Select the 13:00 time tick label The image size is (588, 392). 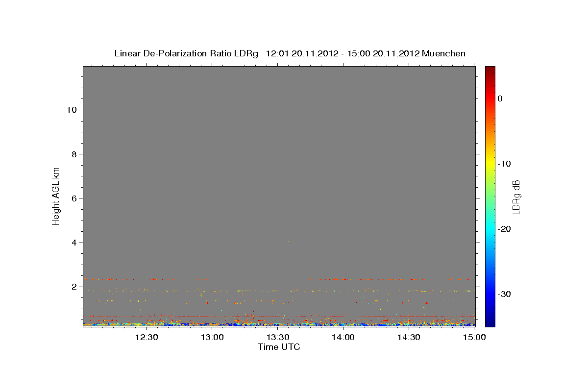[x=212, y=337]
